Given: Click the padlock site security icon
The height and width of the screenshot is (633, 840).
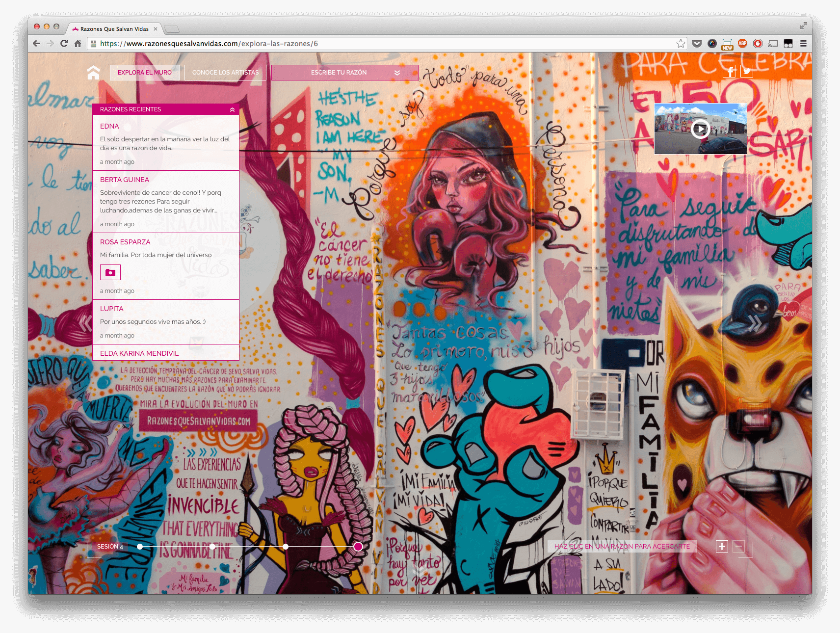Looking at the screenshot, I should pos(93,43).
